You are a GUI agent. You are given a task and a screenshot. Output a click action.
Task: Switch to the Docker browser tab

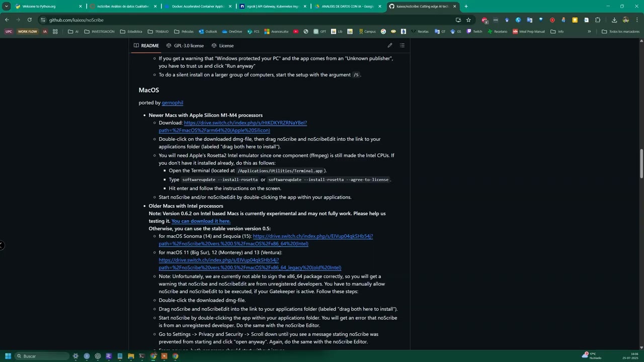coord(199,7)
